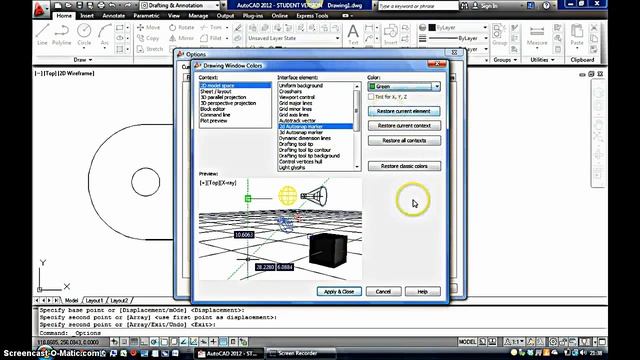Image resolution: width=640 pixels, height=360 pixels.
Task: Click the Open file icon in quick access toolbar
Action: [x=69, y=5]
